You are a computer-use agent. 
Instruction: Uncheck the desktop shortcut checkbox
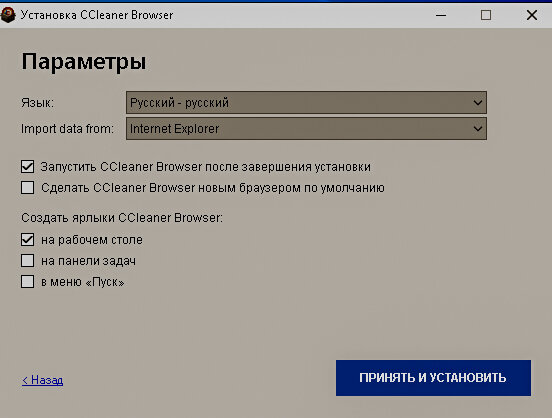tap(27, 239)
